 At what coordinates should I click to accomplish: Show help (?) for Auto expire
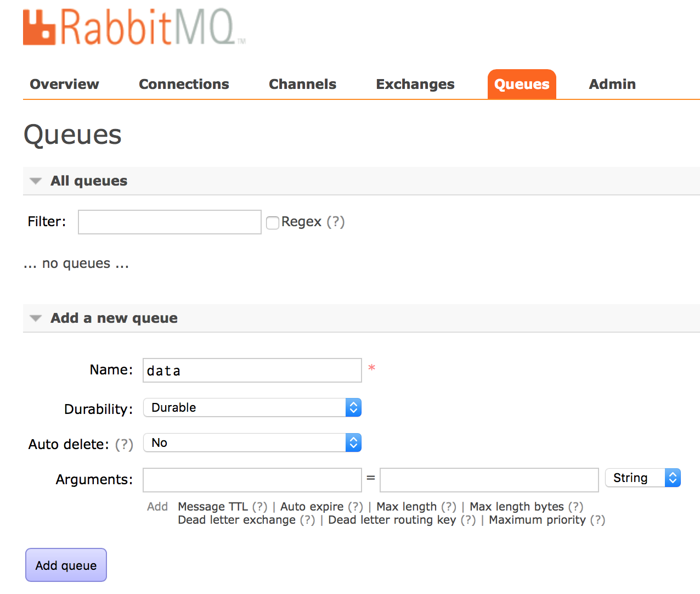click(x=355, y=506)
